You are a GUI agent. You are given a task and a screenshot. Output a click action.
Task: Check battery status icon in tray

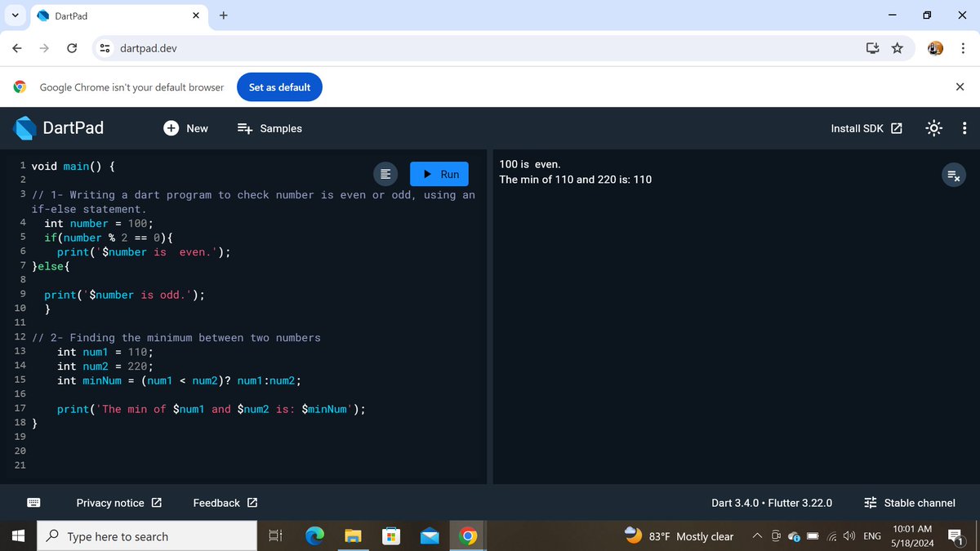pyautogui.click(x=813, y=536)
